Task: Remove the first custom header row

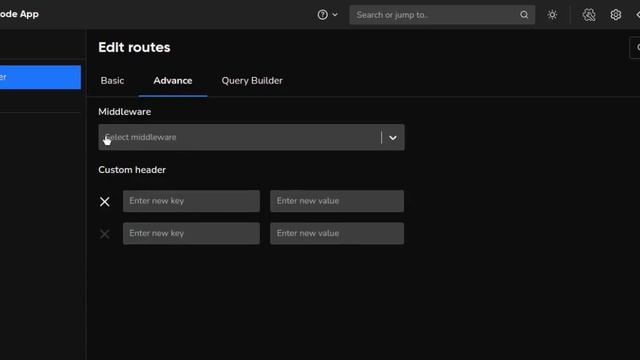Action: pyautogui.click(x=104, y=202)
